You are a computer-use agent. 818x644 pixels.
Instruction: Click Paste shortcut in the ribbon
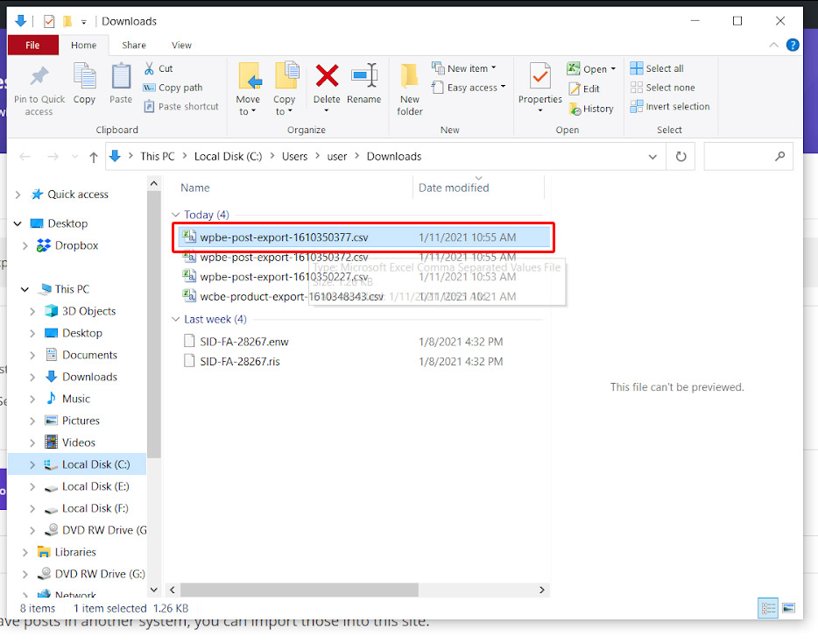click(x=181, y=107)
